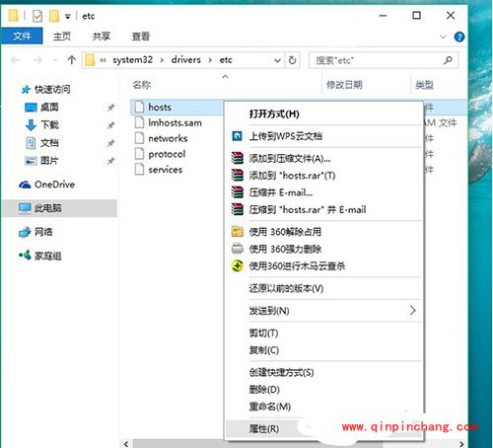Click the horizontal scrollbar right arrow
Image resolution: width=493 pixels, height=448 pixels.
coord(461,444)
